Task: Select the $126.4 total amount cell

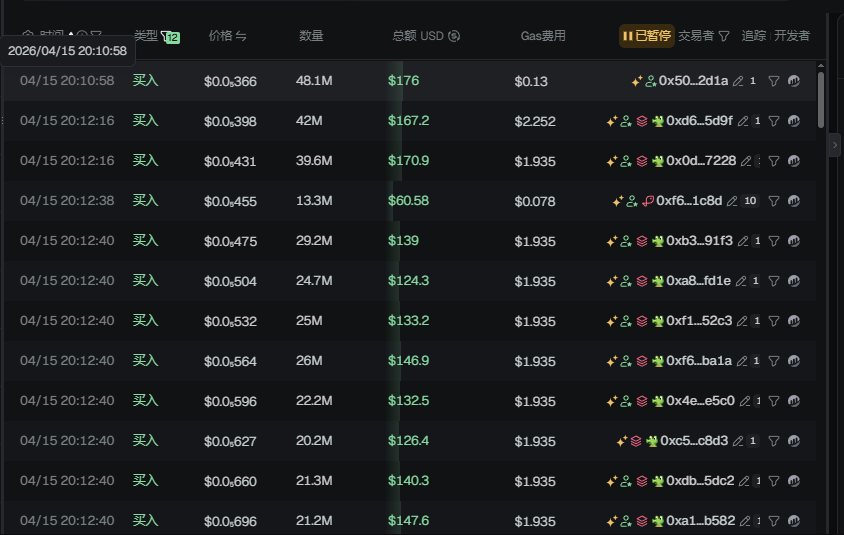Action: click(409, 441)
